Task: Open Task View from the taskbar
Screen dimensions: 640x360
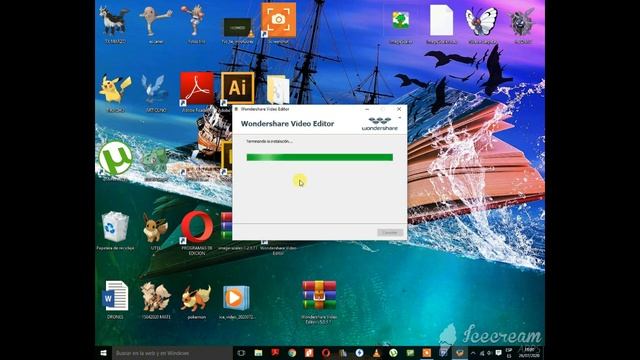Action: pos(241,353)
